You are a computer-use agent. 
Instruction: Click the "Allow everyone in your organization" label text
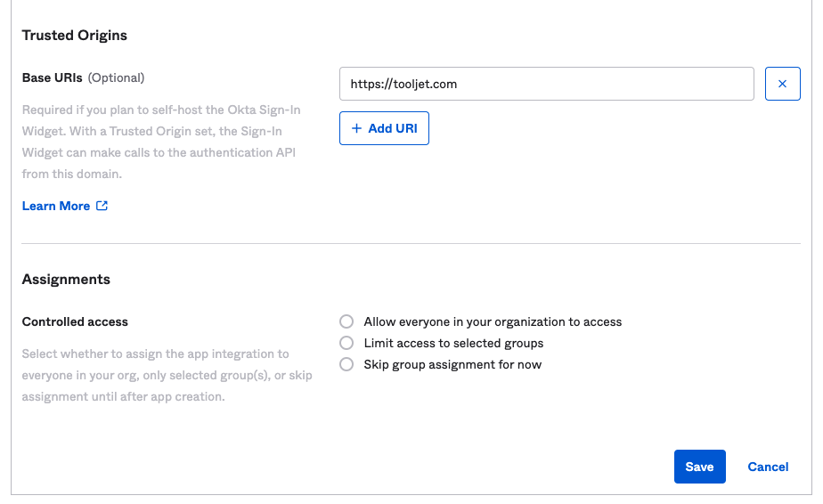(x=493, y=321)
